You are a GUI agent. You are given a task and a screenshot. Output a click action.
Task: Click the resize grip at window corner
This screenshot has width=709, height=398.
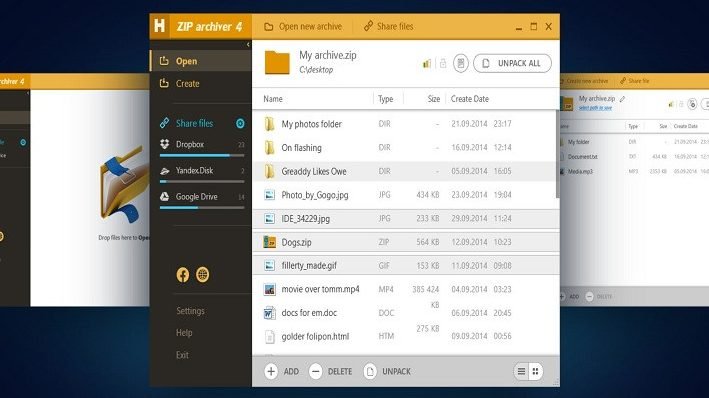coord(556,383)
